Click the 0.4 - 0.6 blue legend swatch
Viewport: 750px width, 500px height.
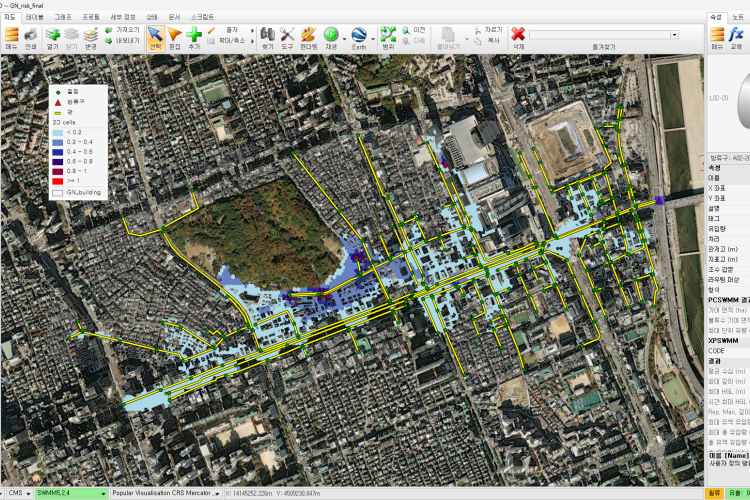click(x=57, y=152)
